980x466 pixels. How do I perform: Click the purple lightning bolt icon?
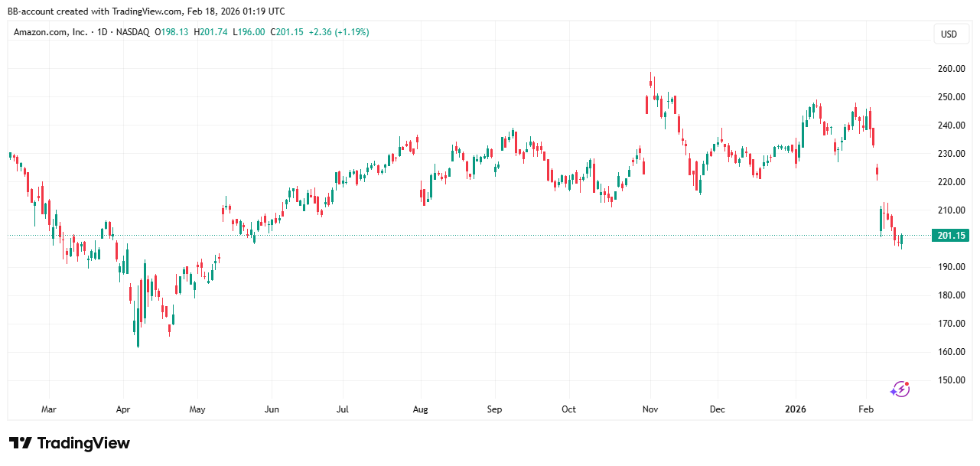[x=900, y=389]
